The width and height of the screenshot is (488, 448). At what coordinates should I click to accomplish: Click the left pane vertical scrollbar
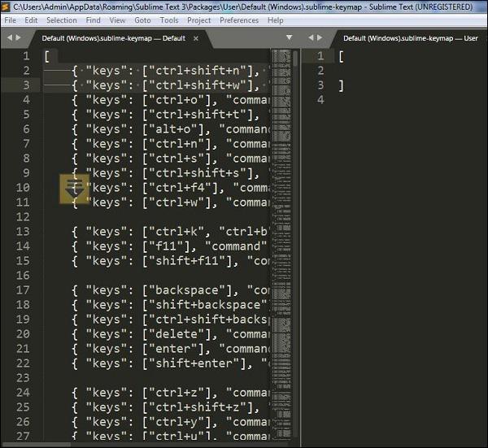295,59
